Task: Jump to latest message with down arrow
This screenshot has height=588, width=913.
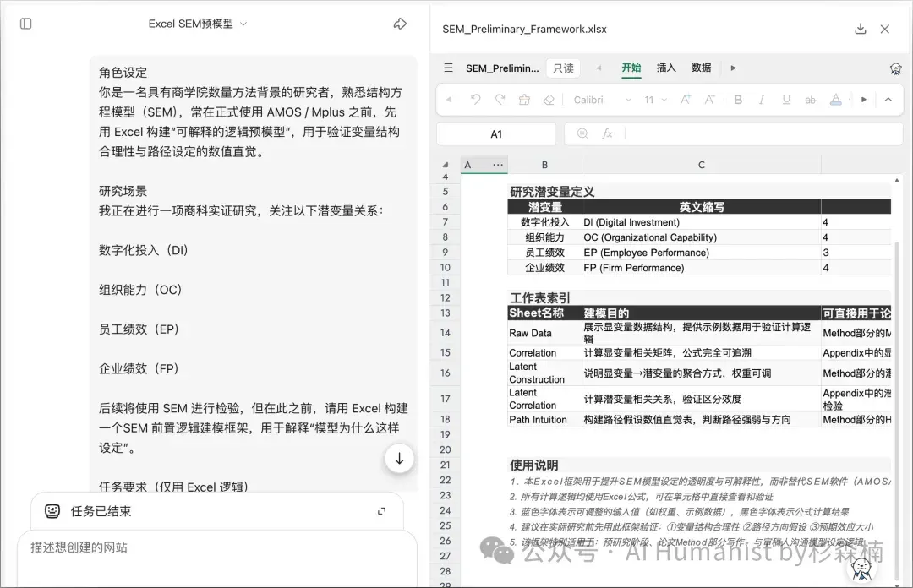Action: click(x=399, y=459)
